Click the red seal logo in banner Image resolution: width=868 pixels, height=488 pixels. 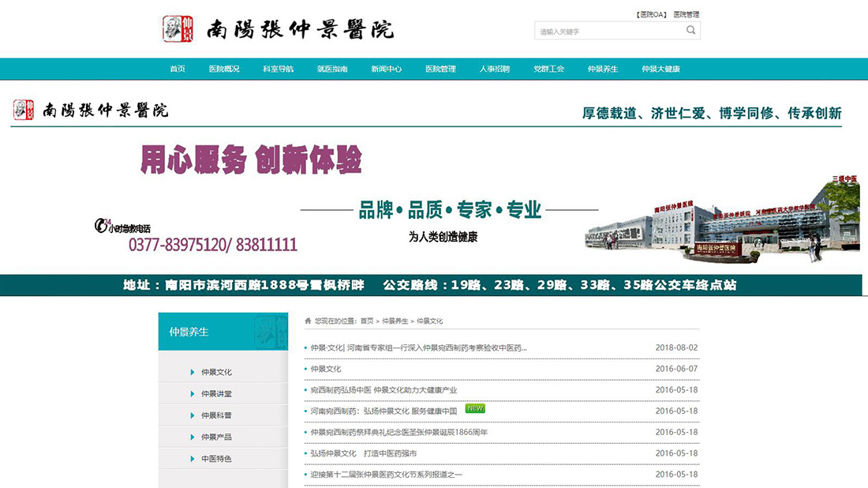coord(24,110)
